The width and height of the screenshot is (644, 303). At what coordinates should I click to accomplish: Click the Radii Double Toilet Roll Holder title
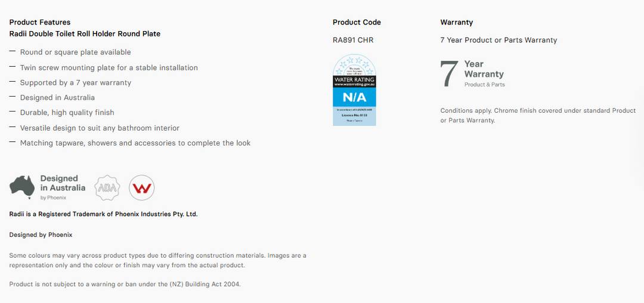tap(85, 33)
